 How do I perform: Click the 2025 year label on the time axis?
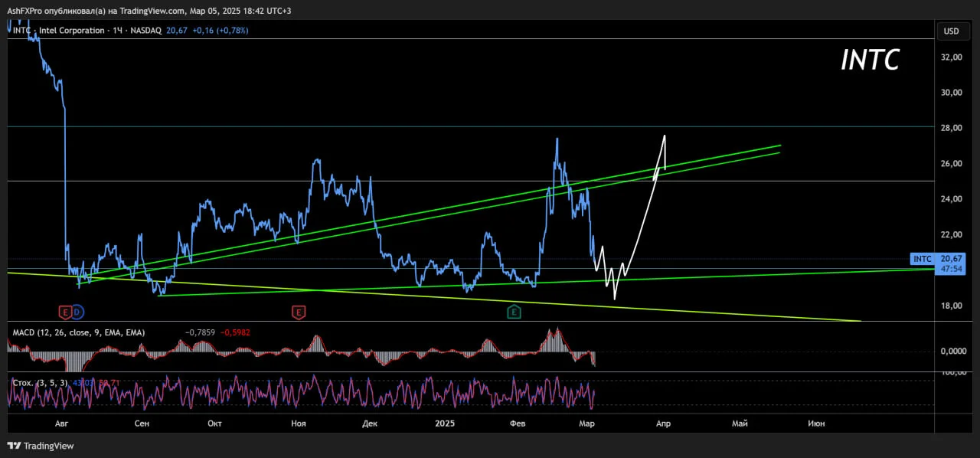tap(445, 424)
